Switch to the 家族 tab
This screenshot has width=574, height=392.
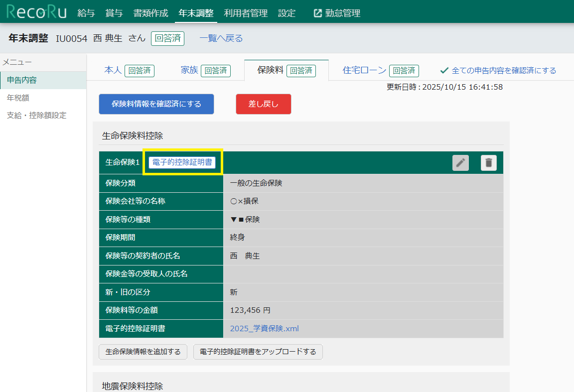189,70
